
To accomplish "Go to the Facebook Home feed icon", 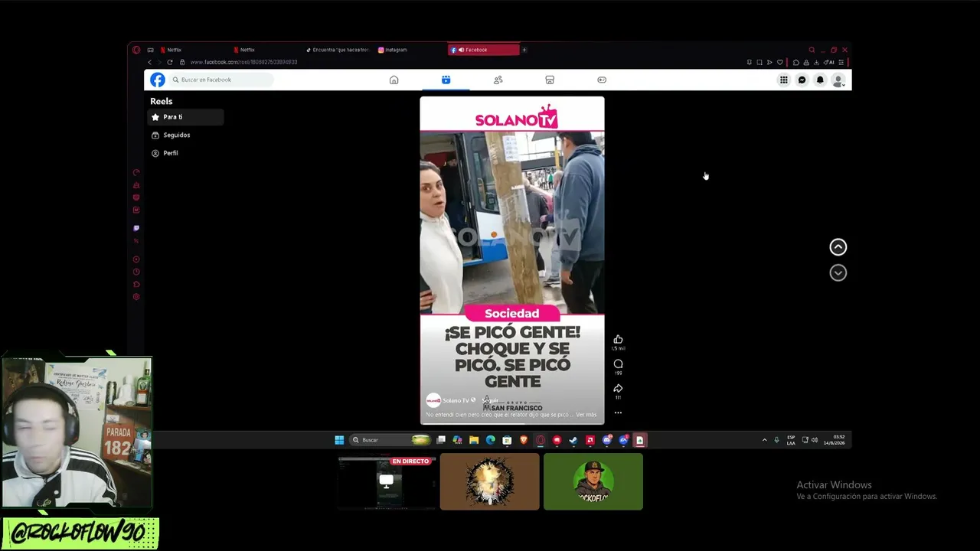I will tap(394, 80).
